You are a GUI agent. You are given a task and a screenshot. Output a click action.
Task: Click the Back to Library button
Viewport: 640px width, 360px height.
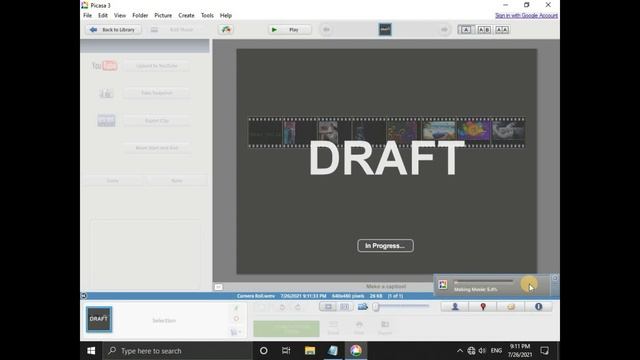point(113,30)
